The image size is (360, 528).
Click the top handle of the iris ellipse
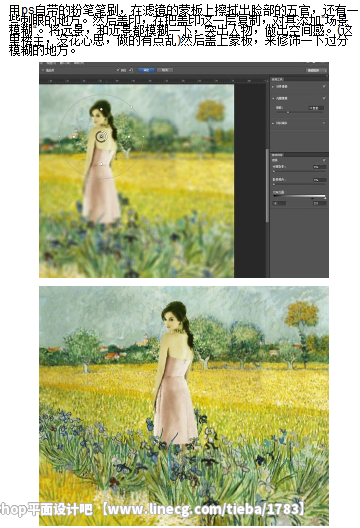tap(101, 95)
